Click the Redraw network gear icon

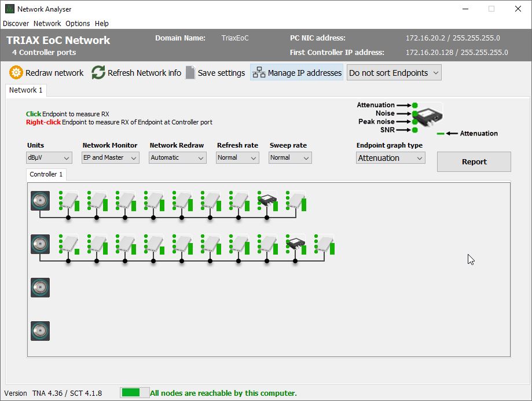(16, 72)
